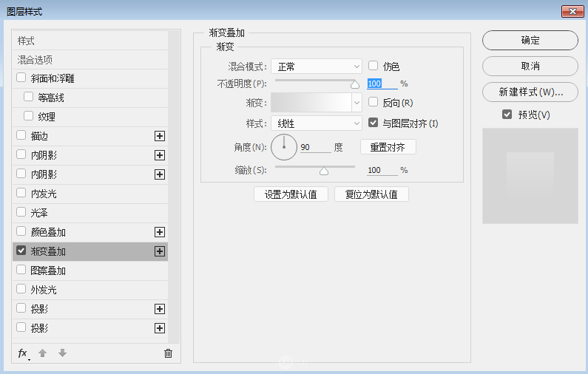Screen dimensions: 588x374
Task: Click the trash delete effect icon
Action: coord(168,353)
